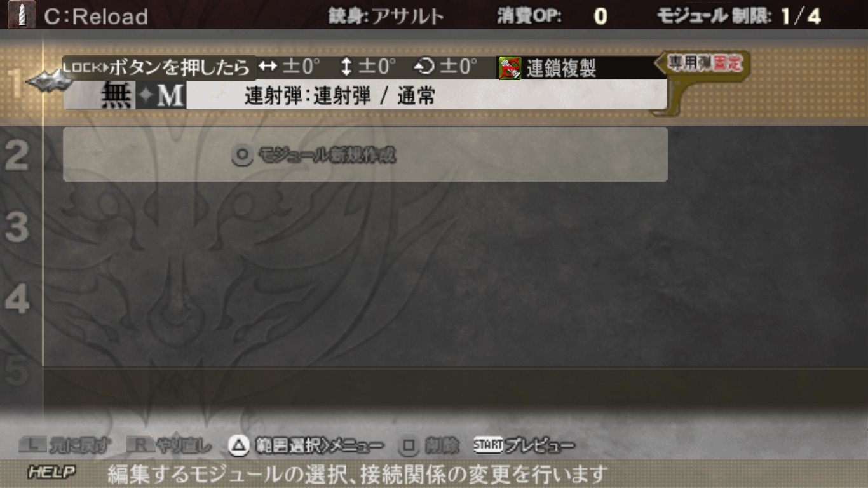Screen dimensions: 868x488
Task: Select the vertical angle arrow icon
Action: point(346,66)
